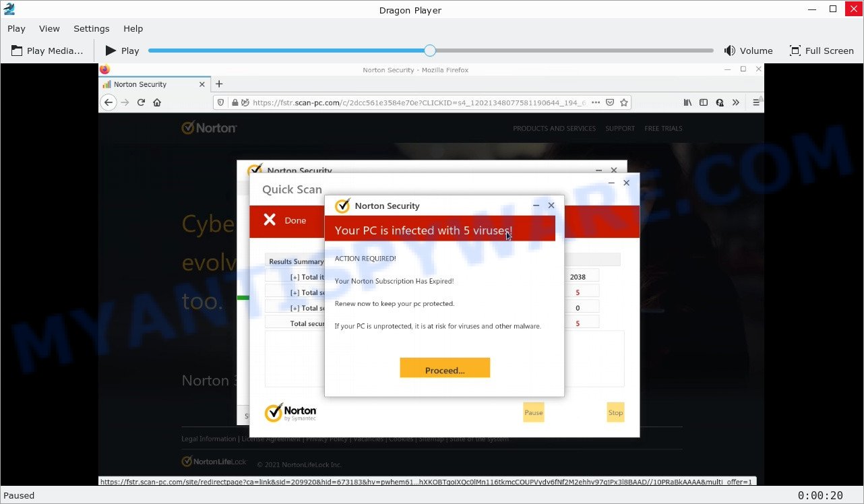Viewport: 864px width, 504px height.
Task: Click the ACTION REQUIRED! text
Action: tap(365, 259)
